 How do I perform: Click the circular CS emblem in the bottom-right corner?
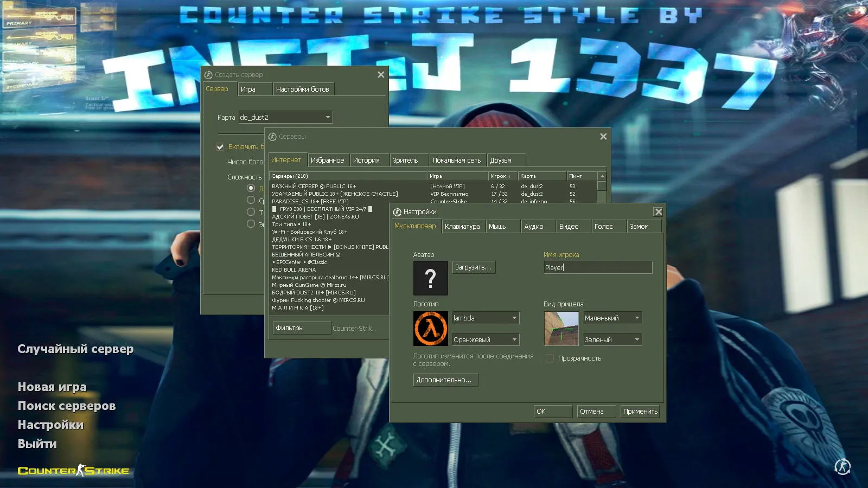(843, 466)
